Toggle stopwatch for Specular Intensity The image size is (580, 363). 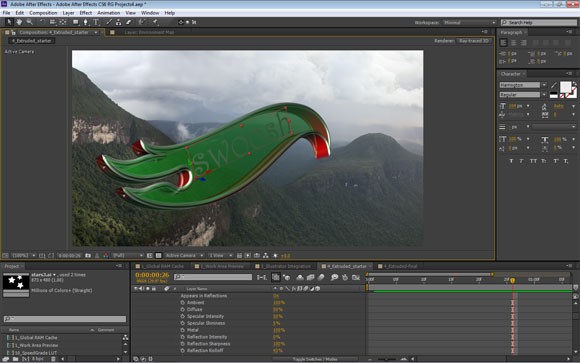click(x=182, y=316)
